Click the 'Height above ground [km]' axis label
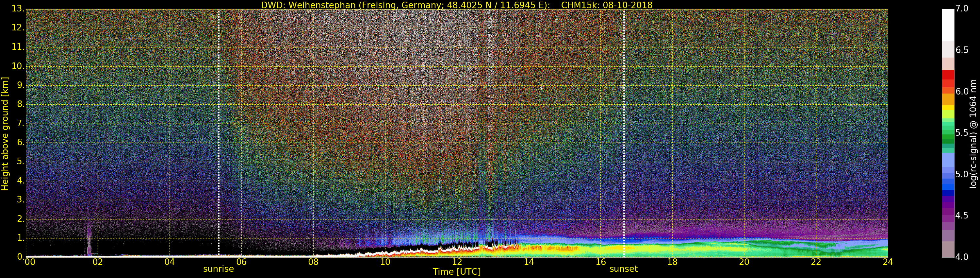This screenshot has height=278, width=980. click(x=5, y=134)
